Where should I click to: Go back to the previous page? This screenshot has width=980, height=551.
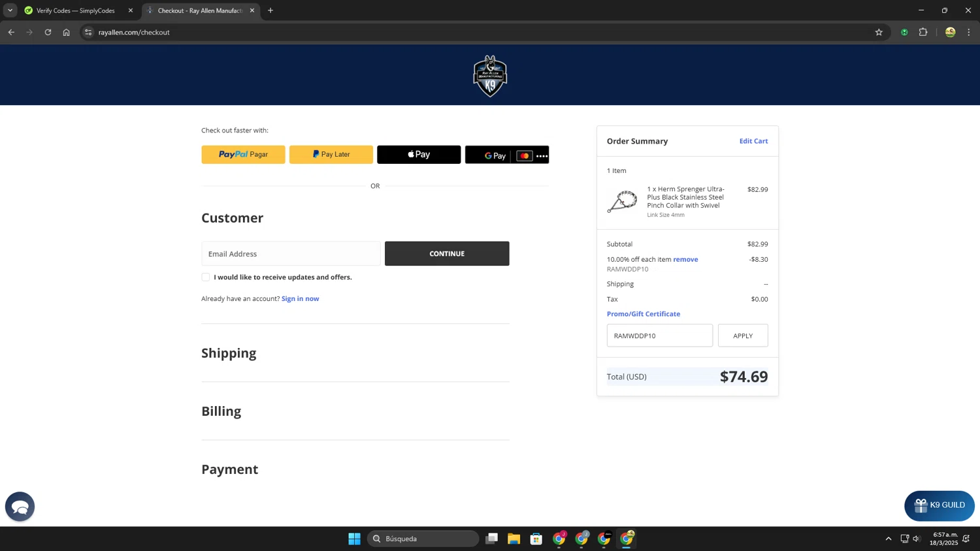tap(11, 32)
